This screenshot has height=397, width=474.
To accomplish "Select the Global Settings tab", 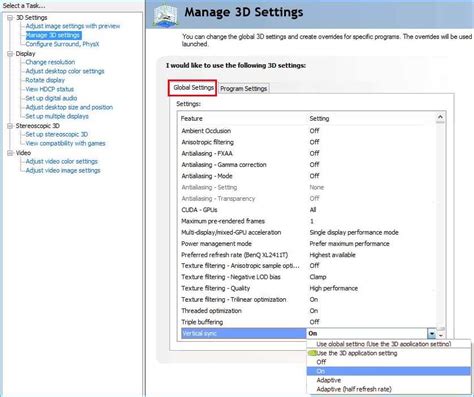I will pyautogui.click(x=193, y=88).
